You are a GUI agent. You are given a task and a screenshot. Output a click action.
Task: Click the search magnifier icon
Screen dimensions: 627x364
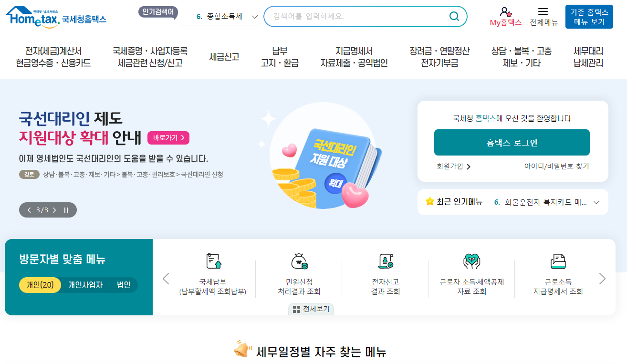tap(453, 16)
